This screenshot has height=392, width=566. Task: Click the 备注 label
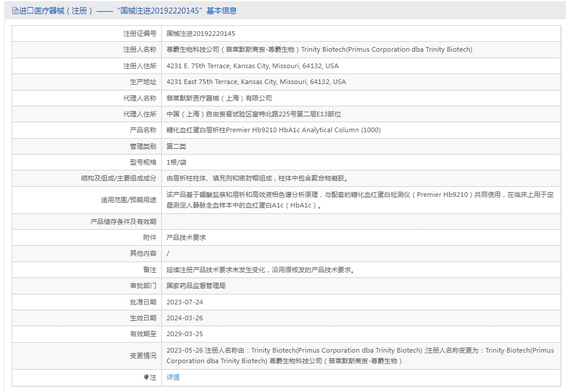coord(149,270)
